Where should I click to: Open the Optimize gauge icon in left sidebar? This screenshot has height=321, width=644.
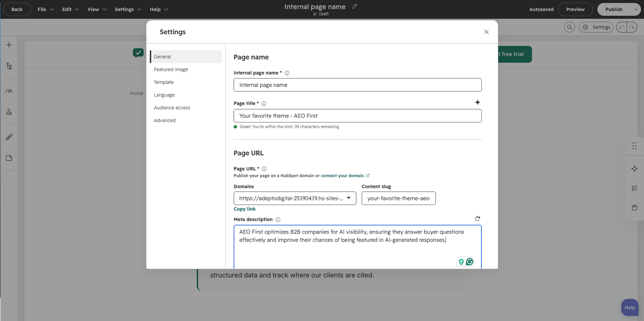pyautogui.click(x=9, y=91)
